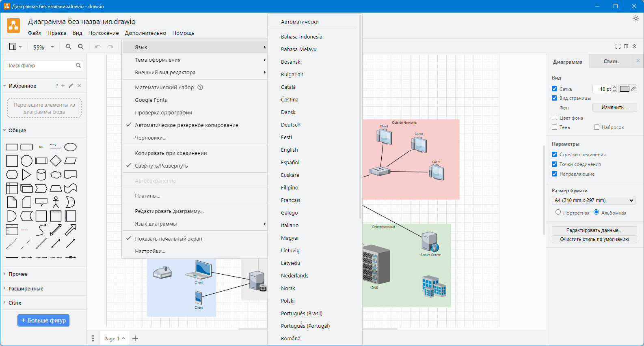Select the diamond shape in Общие palette
644x346 pixels.
click(x=56, y=161)
